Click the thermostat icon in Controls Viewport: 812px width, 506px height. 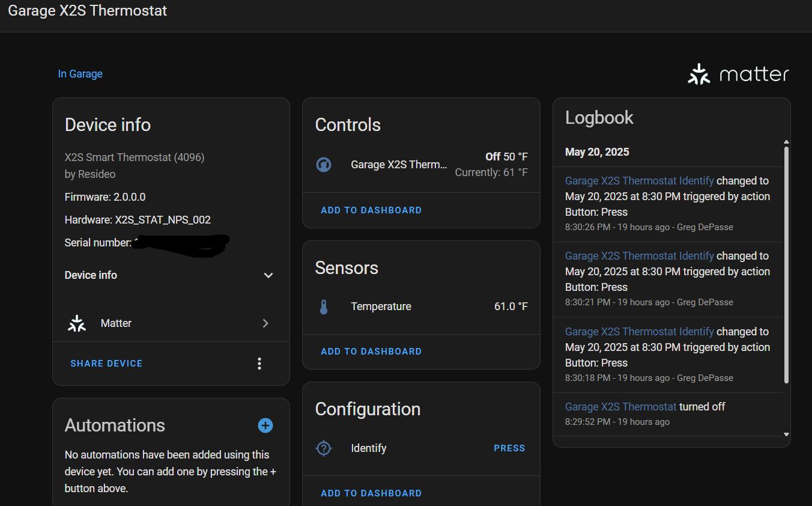coord(324,165)
